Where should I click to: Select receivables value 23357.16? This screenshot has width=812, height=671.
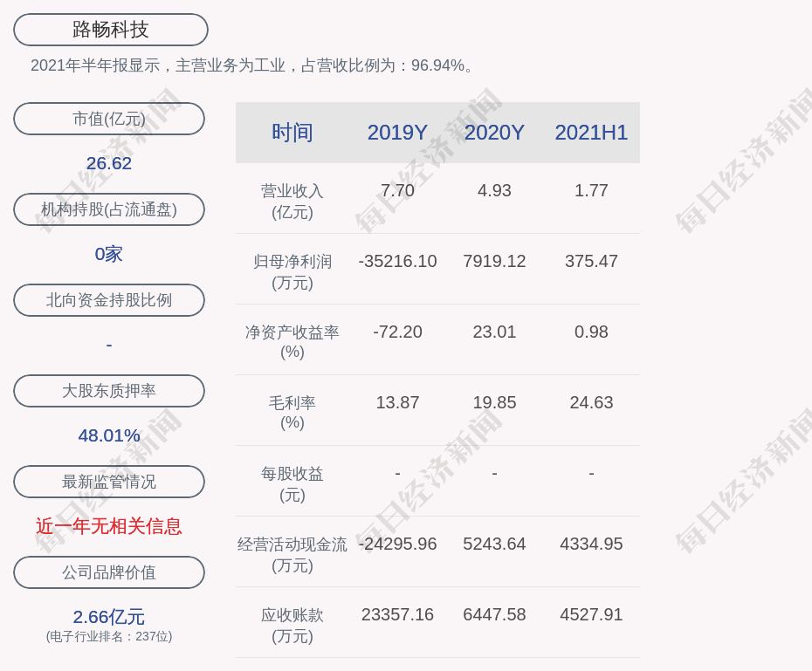pyautogui.click(x=397, y=614)
